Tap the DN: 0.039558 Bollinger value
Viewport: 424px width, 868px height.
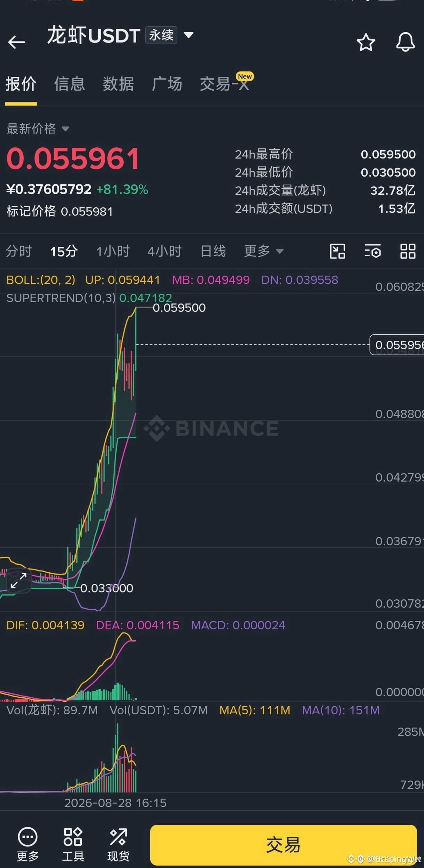click(300, 280)
